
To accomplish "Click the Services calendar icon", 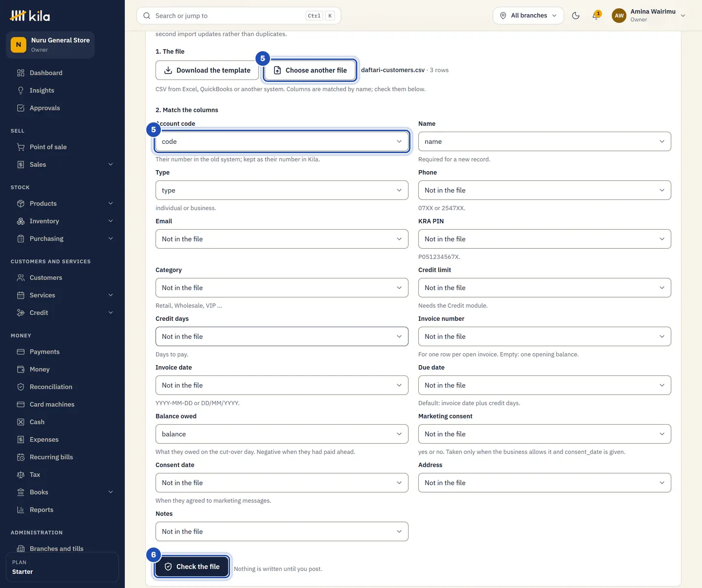I will [x=20, y=295].
